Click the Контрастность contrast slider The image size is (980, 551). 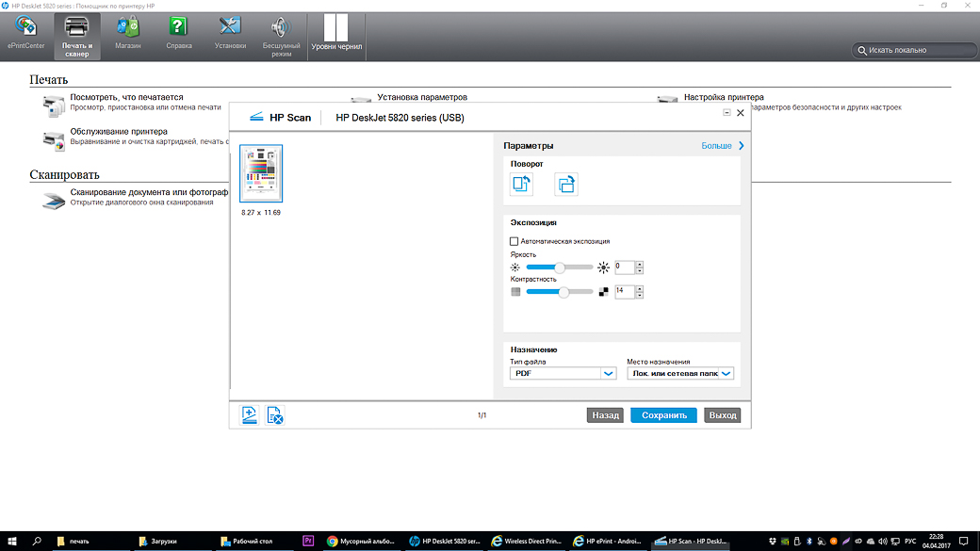pos(560,292)
